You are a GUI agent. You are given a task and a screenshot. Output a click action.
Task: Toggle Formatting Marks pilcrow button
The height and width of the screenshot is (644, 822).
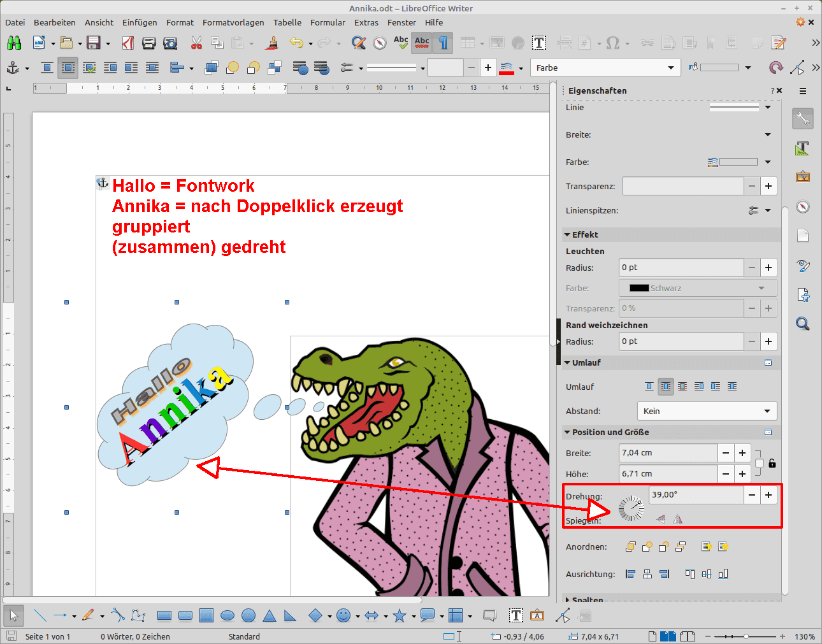443,43
